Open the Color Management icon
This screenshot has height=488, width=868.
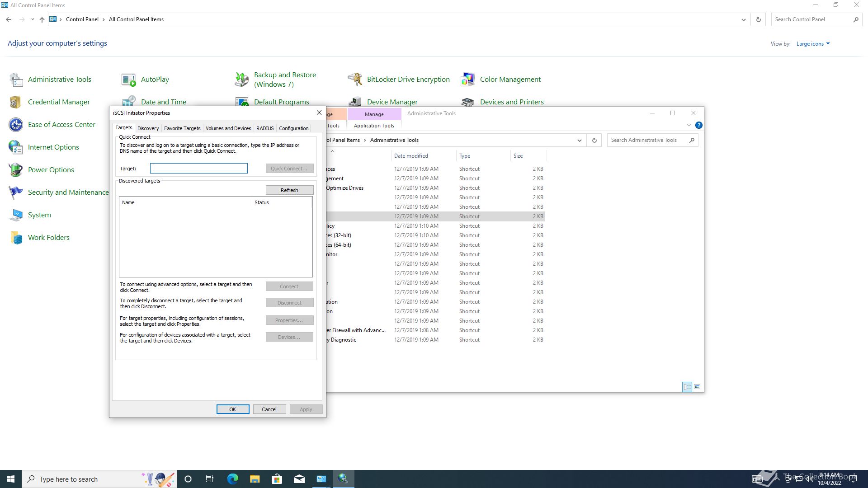tap(468, 80)
